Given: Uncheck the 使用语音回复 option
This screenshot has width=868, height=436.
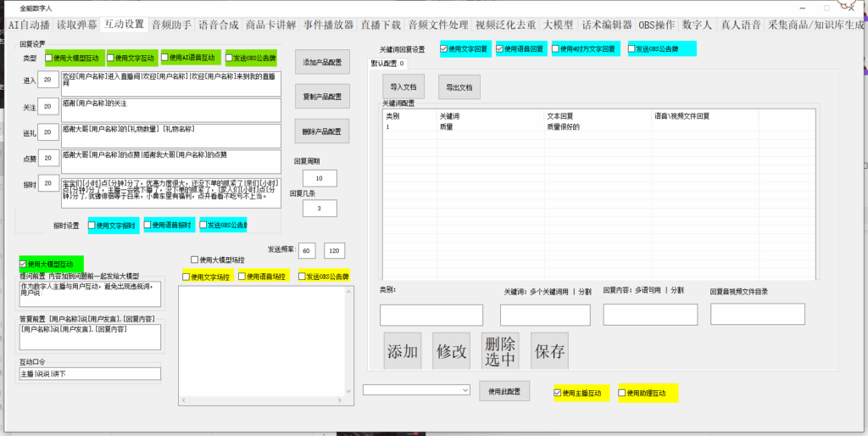Looking at the screenshot, I should click(500, 48).
